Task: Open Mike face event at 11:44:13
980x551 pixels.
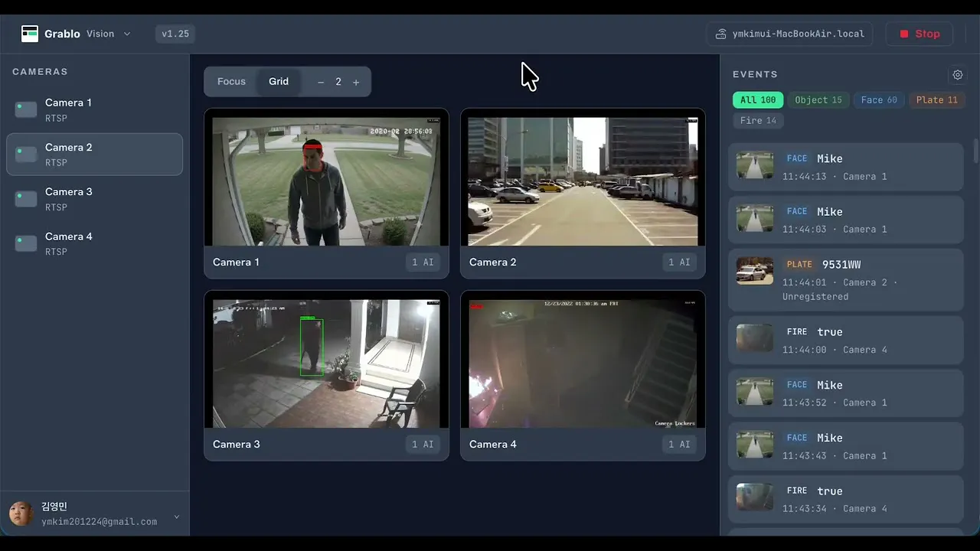Action: (845, 167)
